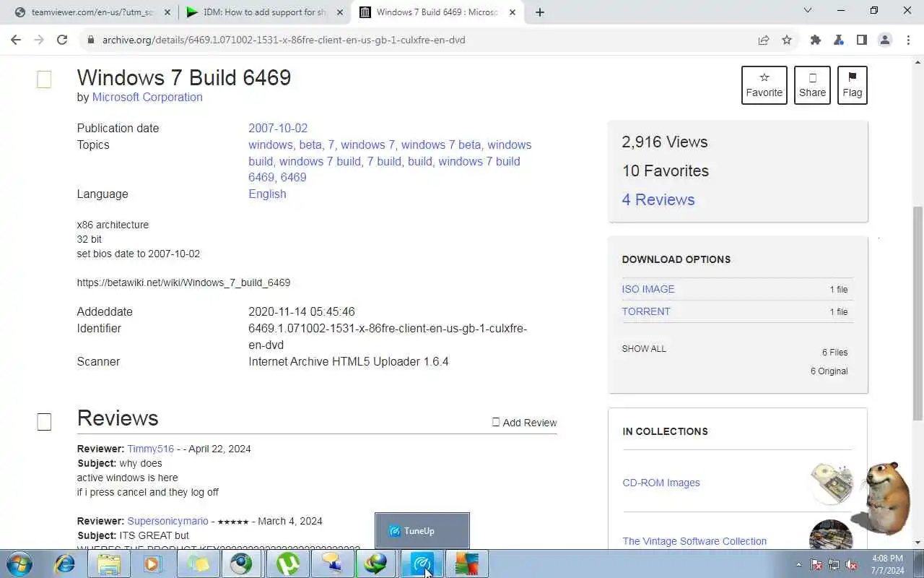Open Internet Download Manager taskbar icon
The image size is (924, 578).
coord(376,564)
